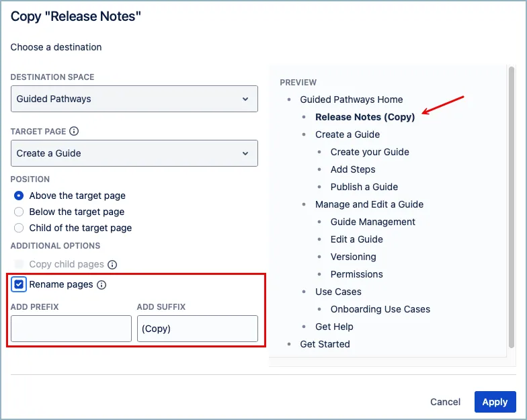Click the Additional Options section label
527x420 pixels.
coord(55,246)
